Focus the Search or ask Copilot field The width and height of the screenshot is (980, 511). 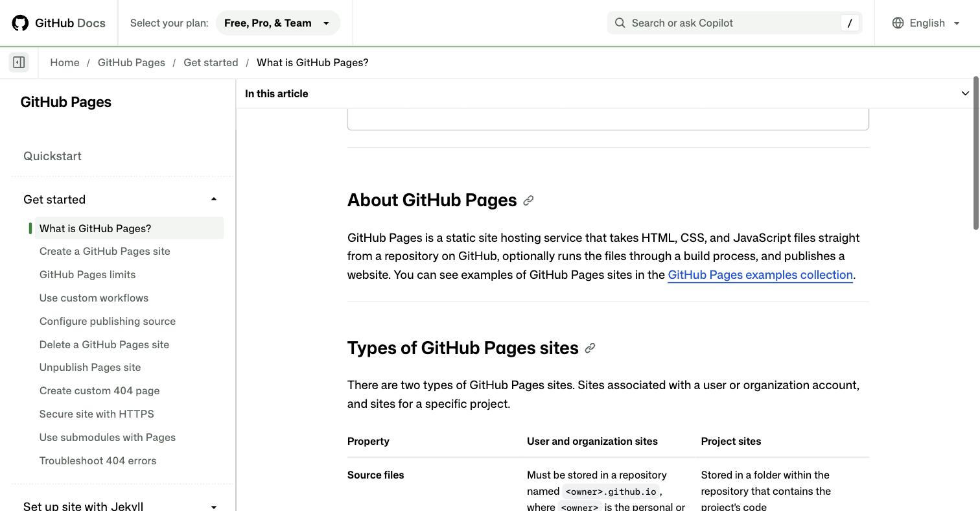(x=734, y=23)
